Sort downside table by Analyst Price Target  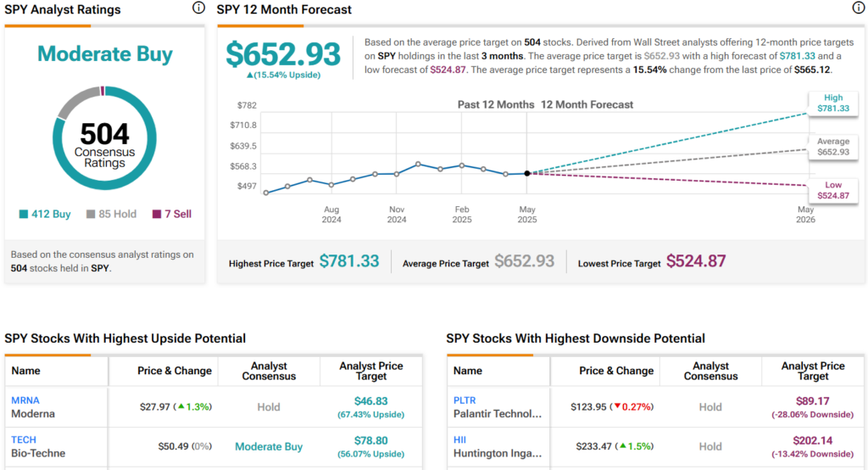coord(813,371)
